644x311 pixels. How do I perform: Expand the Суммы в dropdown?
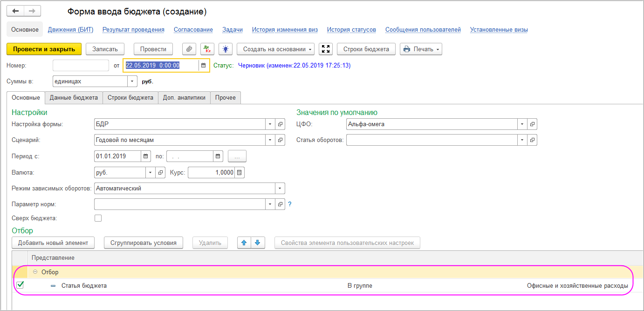pyautogui.click(x=132, y=81)
